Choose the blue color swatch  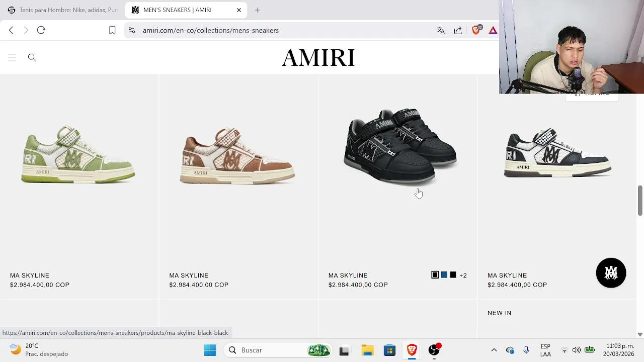444,275
